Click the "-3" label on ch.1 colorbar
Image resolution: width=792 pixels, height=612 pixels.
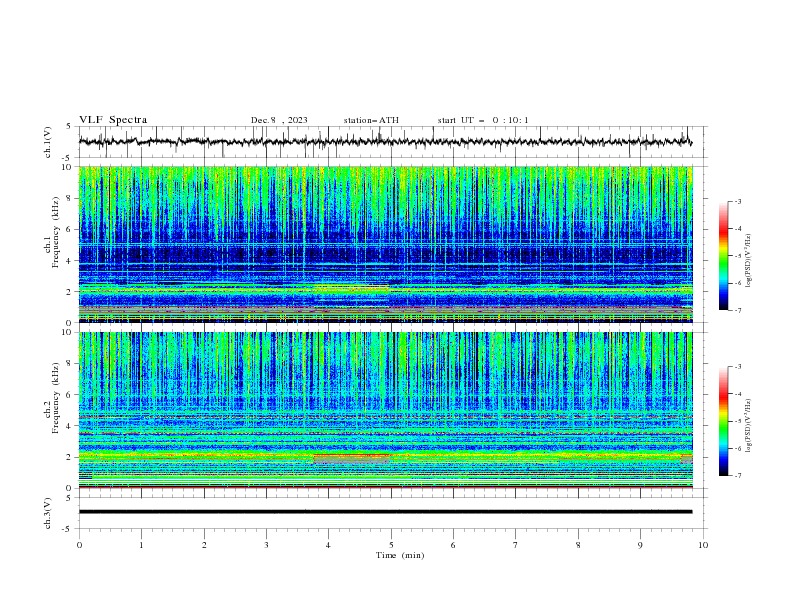[737, 201]
